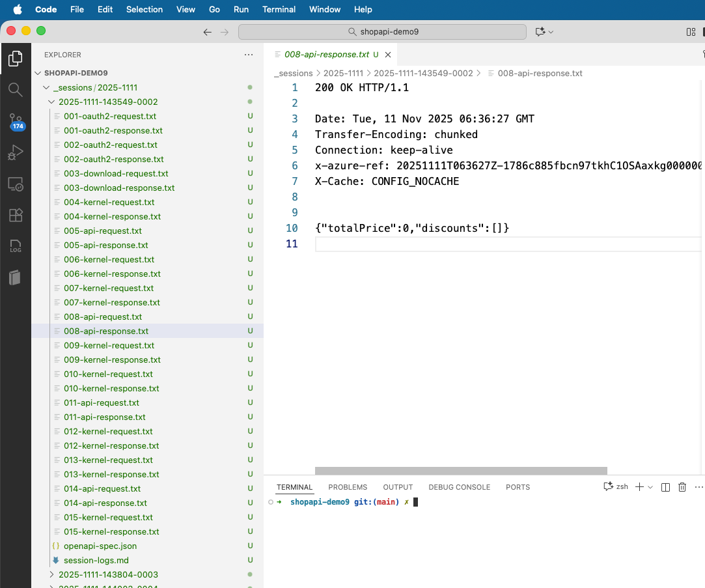This screenshot has width=705, height=588.
Task: Expand the 2025-1111-143804-0003 folder
Action: point(108,574)
